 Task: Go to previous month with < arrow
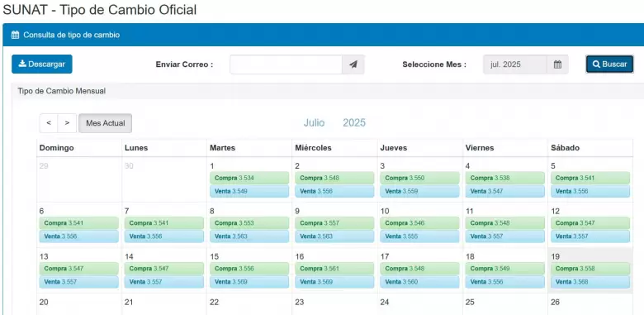pyautogui.click(x=49, y=123)
